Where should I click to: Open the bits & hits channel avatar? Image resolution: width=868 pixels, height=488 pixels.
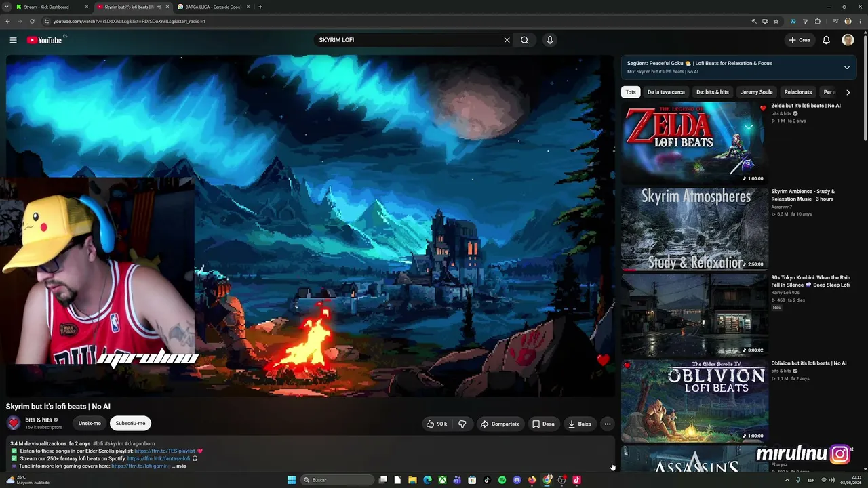(x=14, y=423)
